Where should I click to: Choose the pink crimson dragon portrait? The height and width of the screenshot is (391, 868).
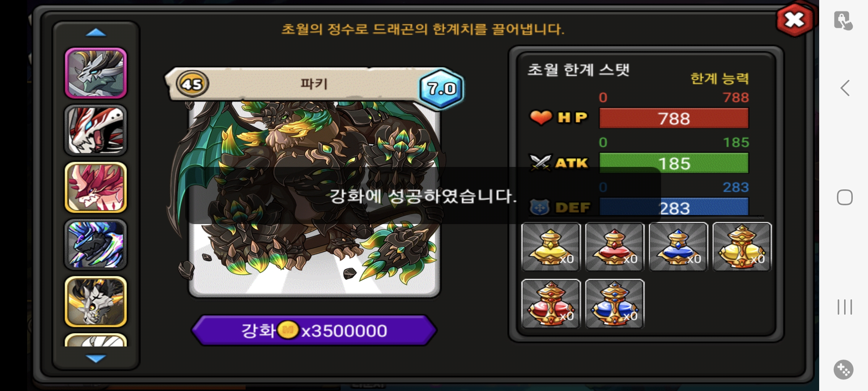96,187
